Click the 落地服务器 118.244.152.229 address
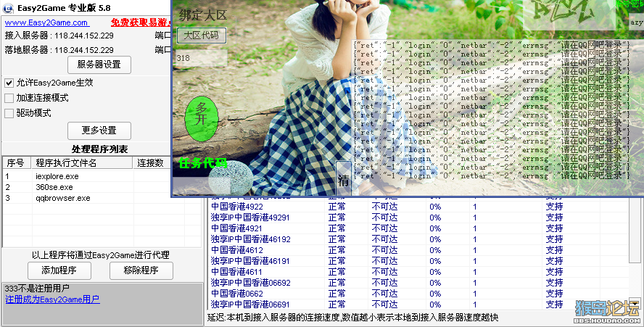Viewport: 644px width, 327px height. [x=84, y=50]
